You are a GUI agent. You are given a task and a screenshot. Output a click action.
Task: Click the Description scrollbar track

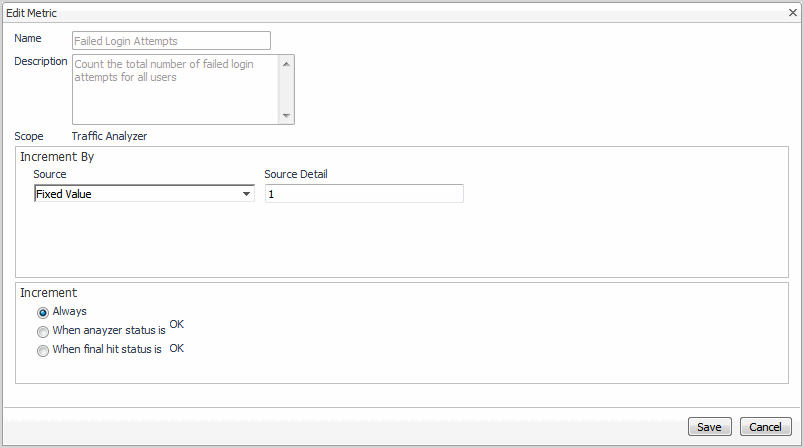tap(287, 90)
